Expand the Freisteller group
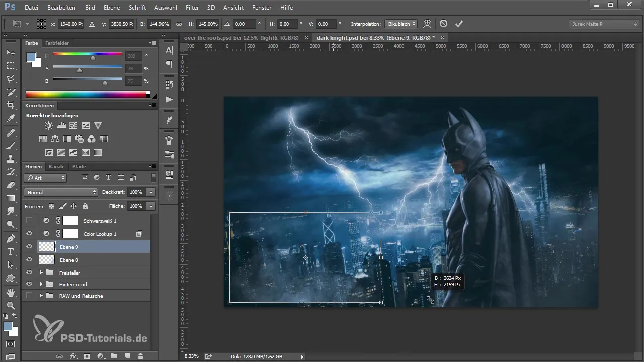The height and width of the screenshot is (362, 644). point(41,272)
